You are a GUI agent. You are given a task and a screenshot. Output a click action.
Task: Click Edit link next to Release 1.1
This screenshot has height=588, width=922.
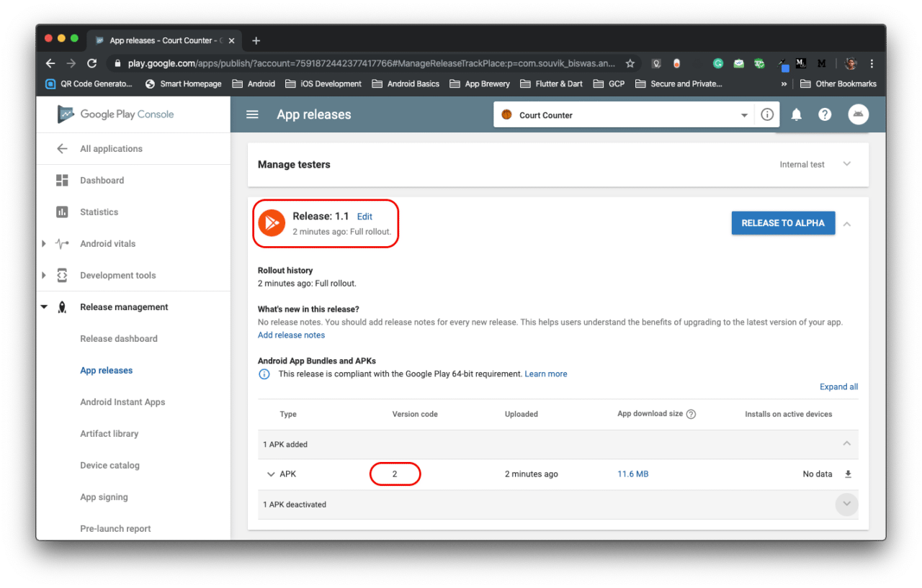[364, 217]
